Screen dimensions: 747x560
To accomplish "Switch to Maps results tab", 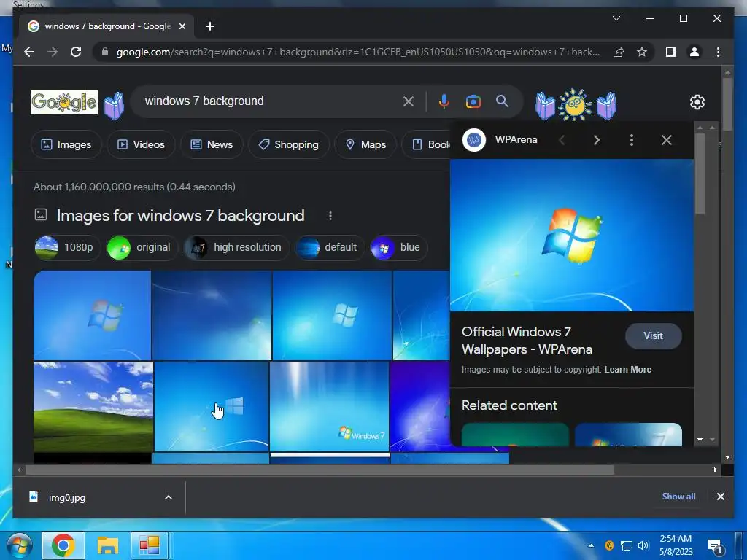I will point(365,144).
